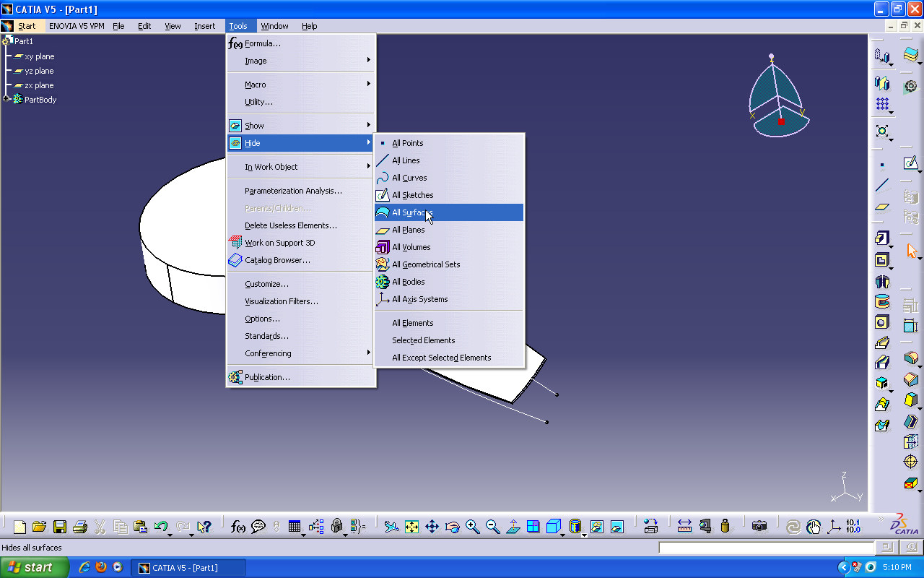Click the Measure Between ruler icon
Viewport: 924px width, 578px height.
685,527
